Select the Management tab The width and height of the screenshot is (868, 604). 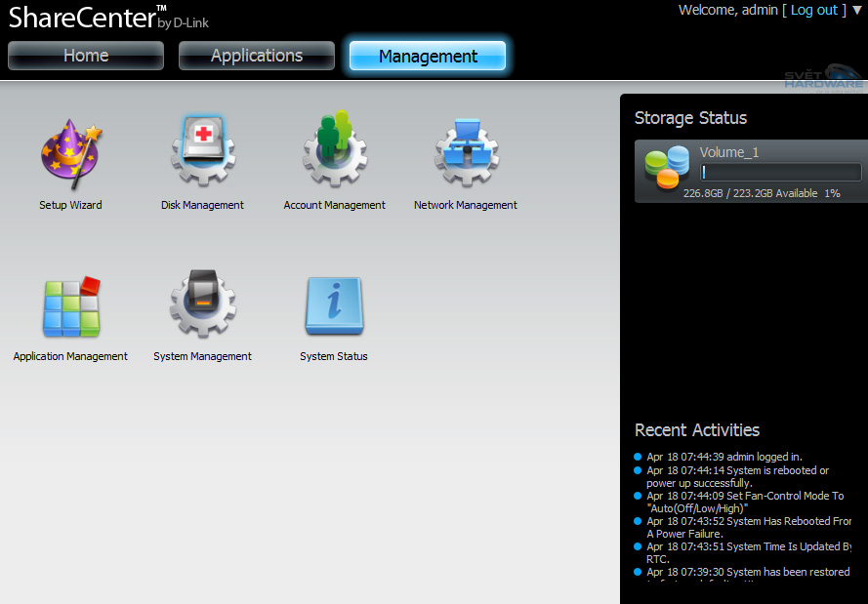428,57
